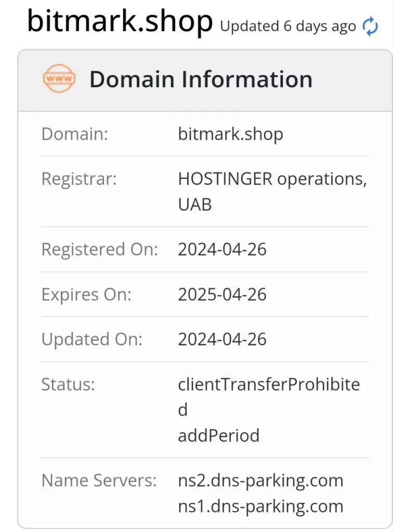
Task: Click the HOSTINGER operations, UAB registrar value
Action: 272,191
